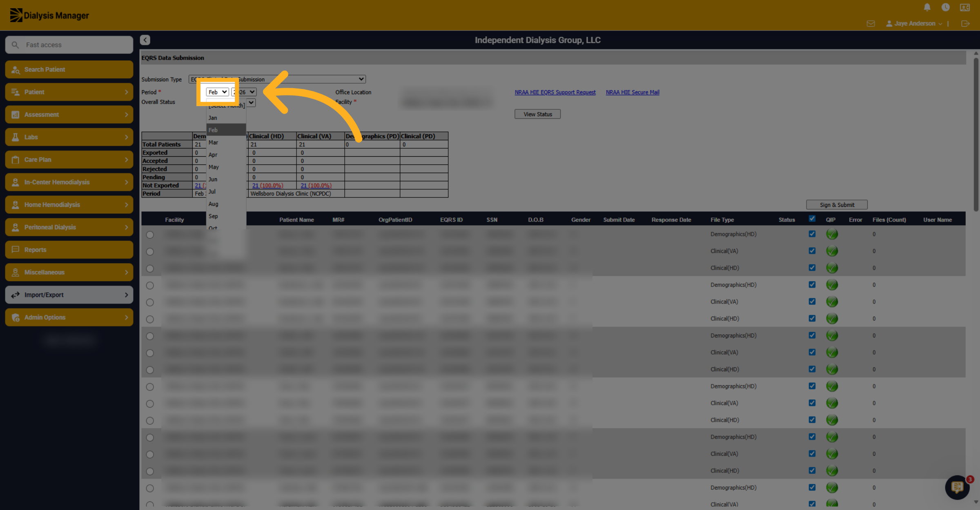Open the Submission Type dropdown

pos(277,79)
